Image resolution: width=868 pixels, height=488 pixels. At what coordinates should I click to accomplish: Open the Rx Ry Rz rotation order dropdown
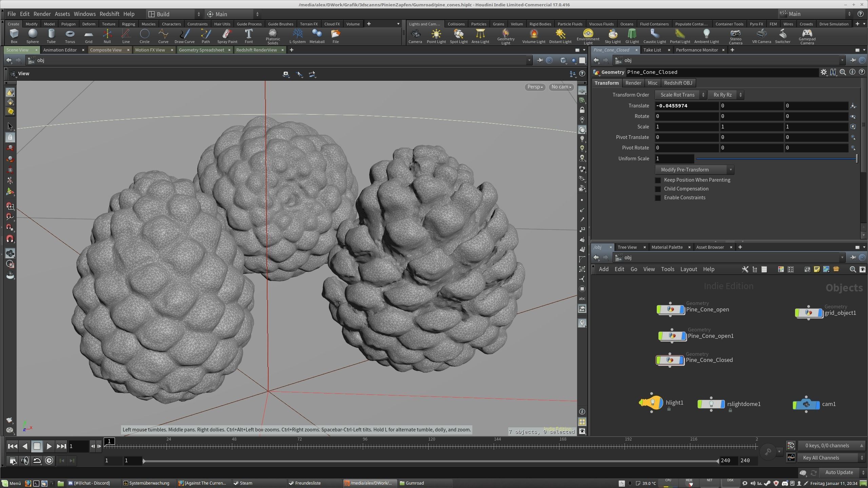point(726,95)
